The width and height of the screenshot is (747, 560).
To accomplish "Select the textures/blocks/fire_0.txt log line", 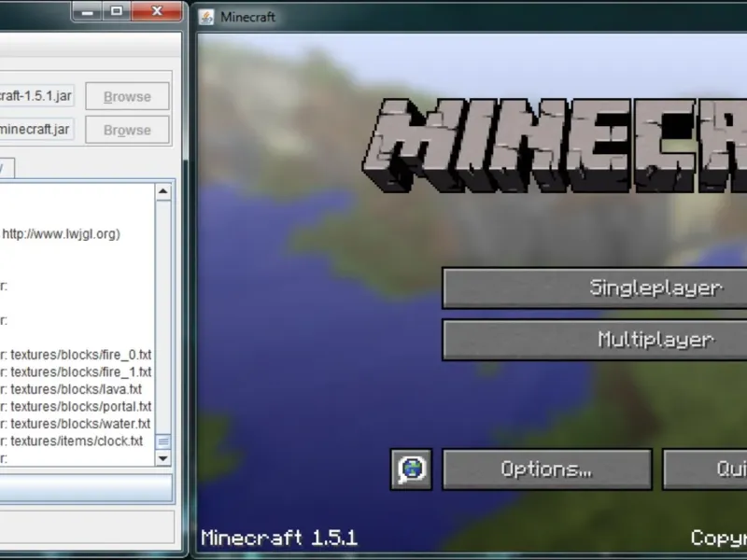I will 76,355.
